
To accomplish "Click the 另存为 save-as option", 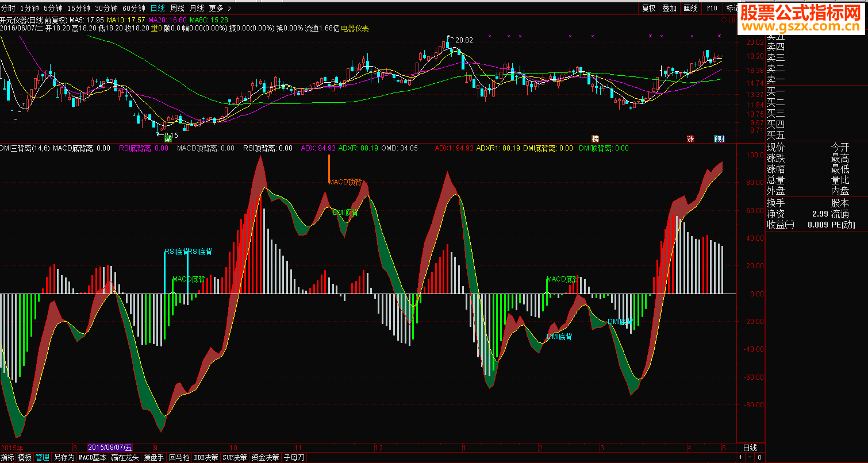I will pos(64,458).
